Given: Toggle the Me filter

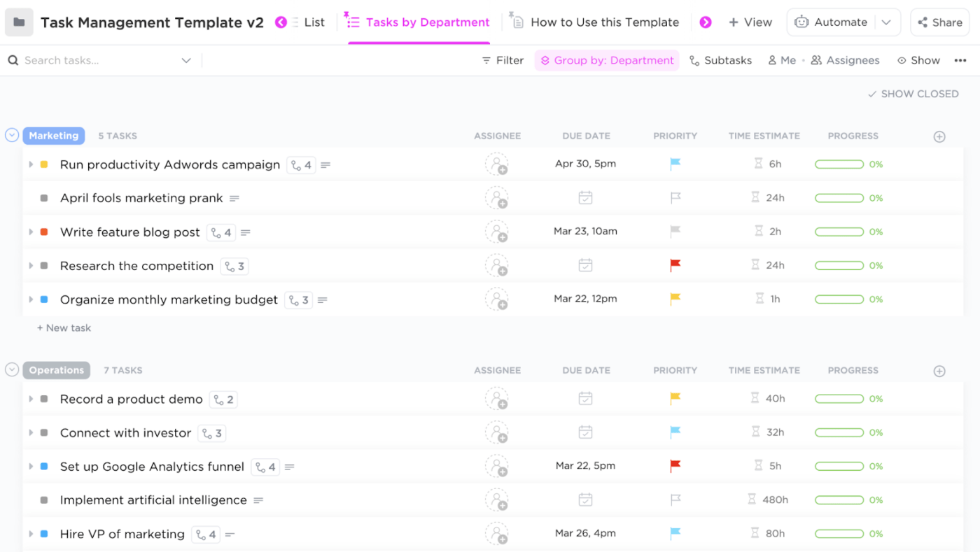Looking at the screenshot, I should 782,60.
